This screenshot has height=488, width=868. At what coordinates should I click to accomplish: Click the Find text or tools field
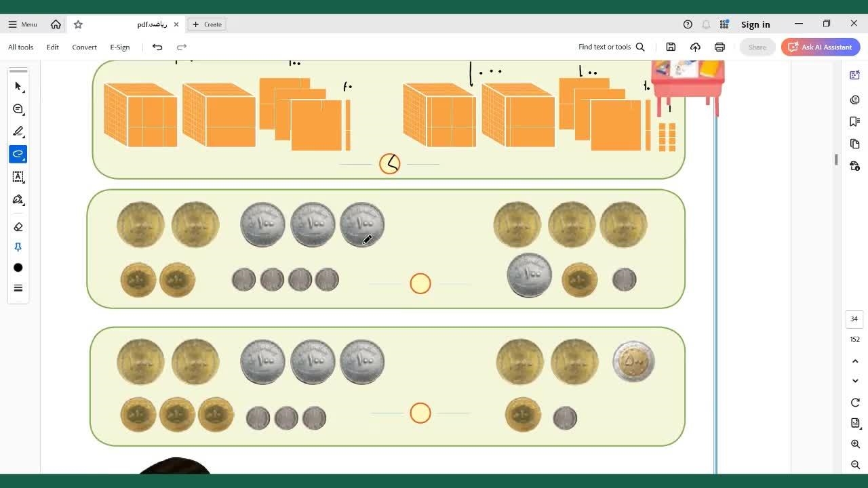[611, 47]
